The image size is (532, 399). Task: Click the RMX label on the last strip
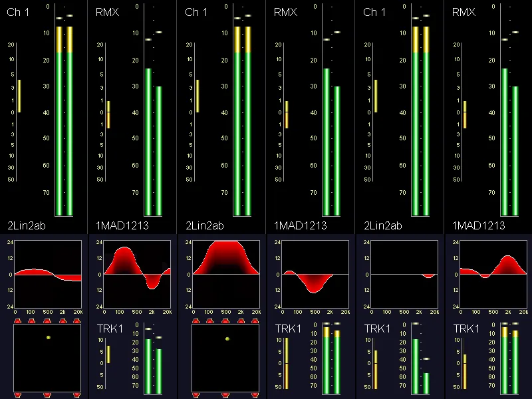[x=464, y=12]
